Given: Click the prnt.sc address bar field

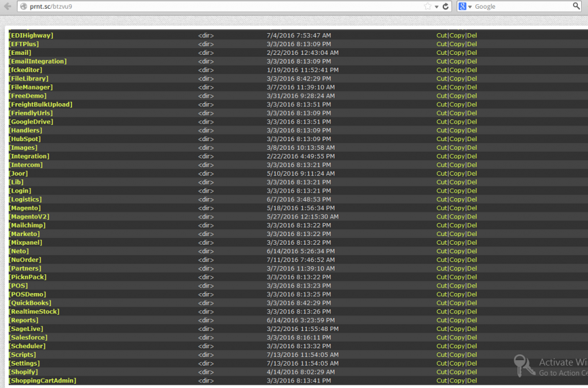Looking at the screenshot, I should [219, 6].
